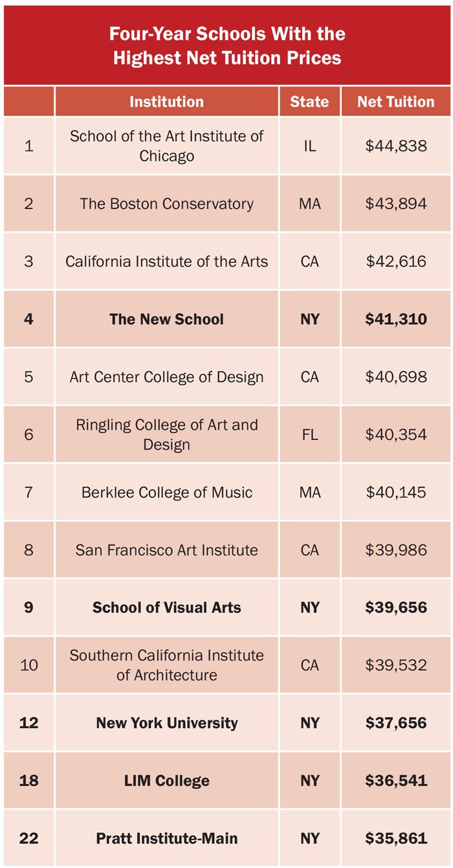Select Pratt Institute-Main entry
The width and height of the screenshot is (453, 868).
166,838
